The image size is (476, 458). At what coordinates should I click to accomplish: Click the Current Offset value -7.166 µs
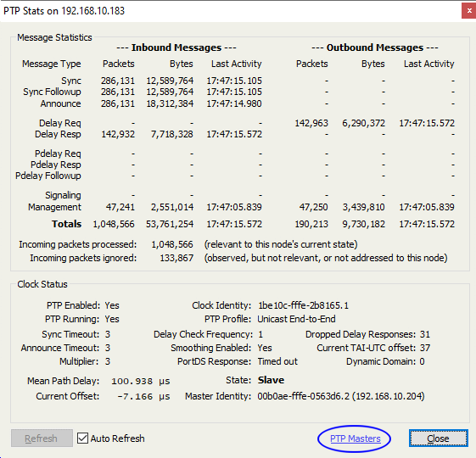coord(143,396)
